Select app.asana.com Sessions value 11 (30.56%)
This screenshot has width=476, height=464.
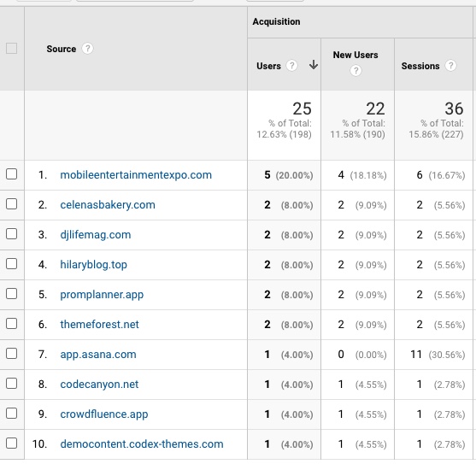tap(438, 355)
